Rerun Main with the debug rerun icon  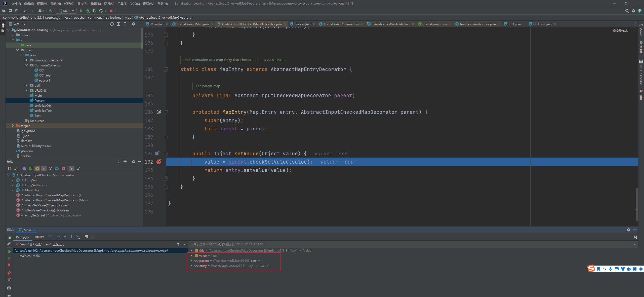pyautogui.click(x=9, y=237)
